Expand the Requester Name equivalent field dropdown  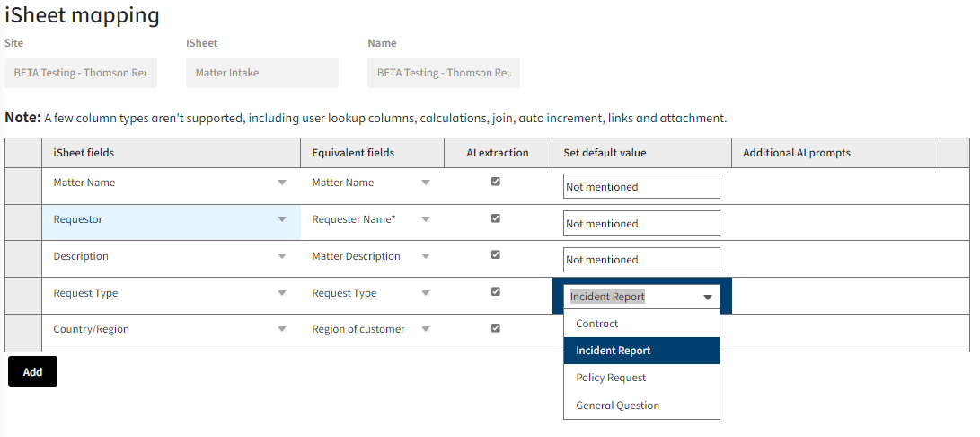(426, 219)
